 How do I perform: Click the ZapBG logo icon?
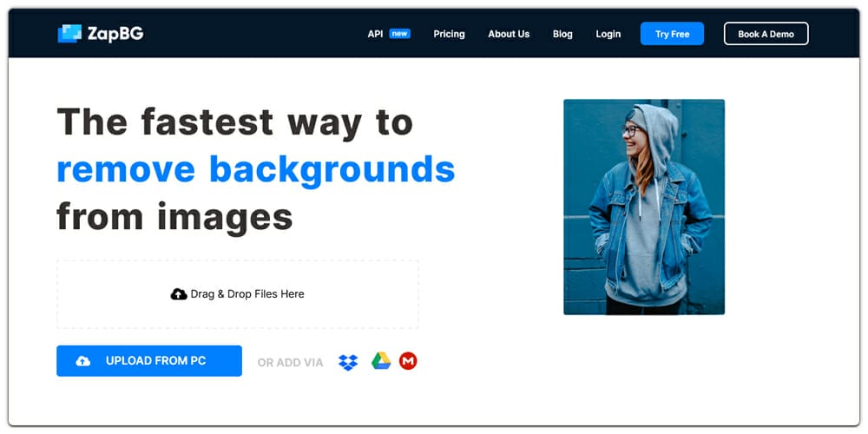(69, 34)
